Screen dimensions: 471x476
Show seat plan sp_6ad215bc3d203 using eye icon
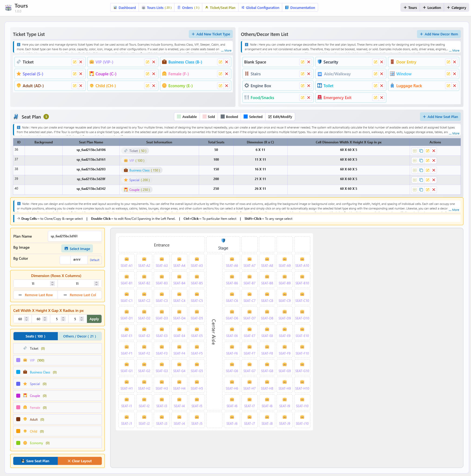pyautogui.click(x=415, y=170)
